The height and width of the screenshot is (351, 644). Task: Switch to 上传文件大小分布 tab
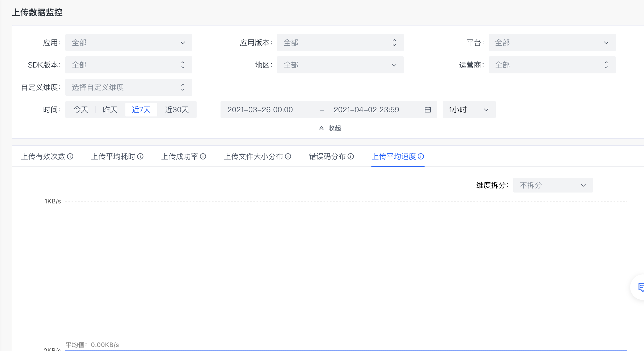coord(257,156)
